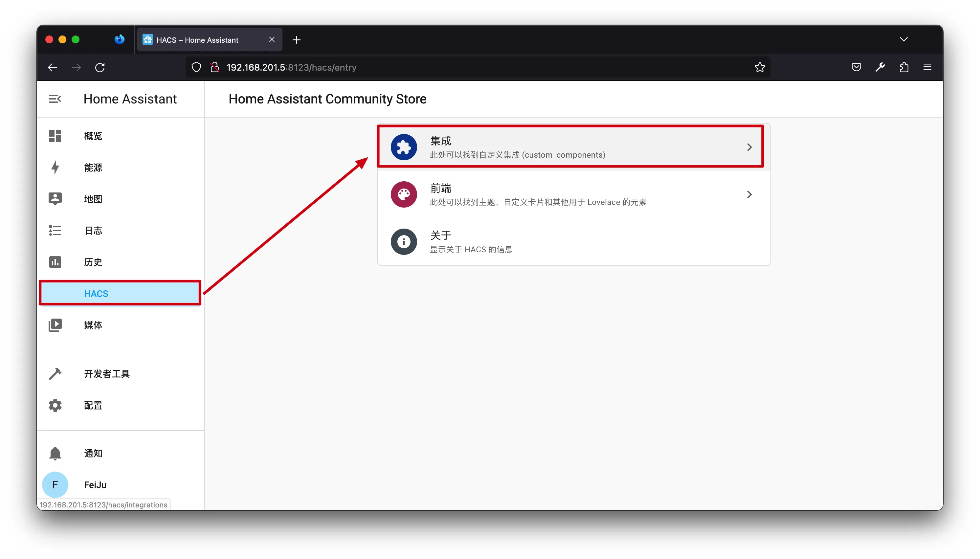Select the 概览 sidebar item
980x559 pixels.
tap(120, 136)
